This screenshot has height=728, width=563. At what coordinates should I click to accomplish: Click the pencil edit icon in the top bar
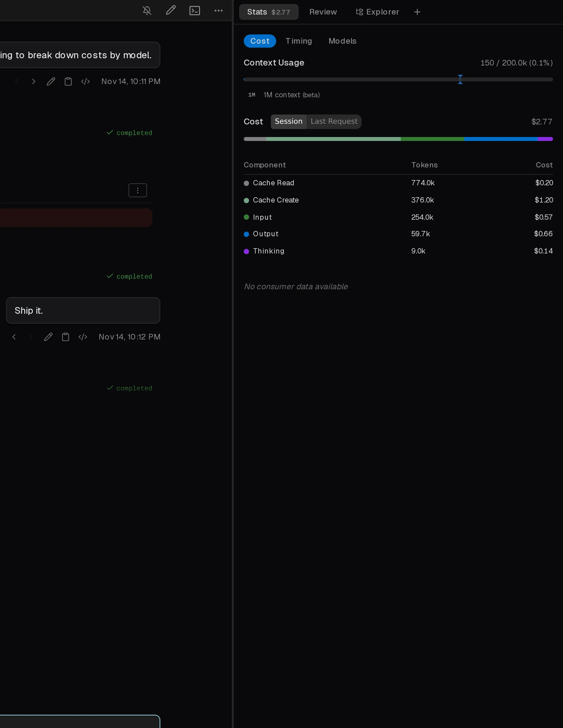pyautogui.click(x=171, y=10)
